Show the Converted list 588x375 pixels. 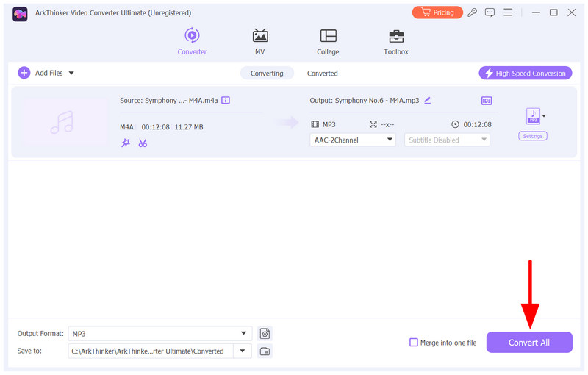click(x=323, y=73)
